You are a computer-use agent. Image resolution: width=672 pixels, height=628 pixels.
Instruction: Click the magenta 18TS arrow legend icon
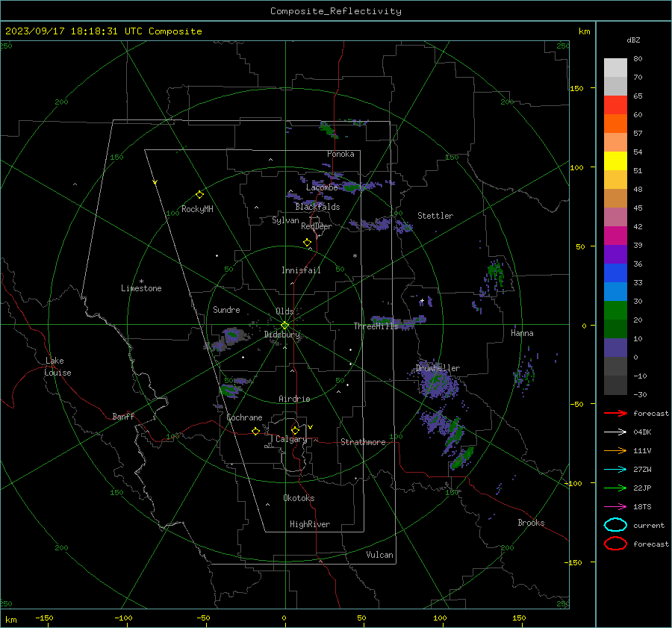pyautogui.click(x=615, y=507)
